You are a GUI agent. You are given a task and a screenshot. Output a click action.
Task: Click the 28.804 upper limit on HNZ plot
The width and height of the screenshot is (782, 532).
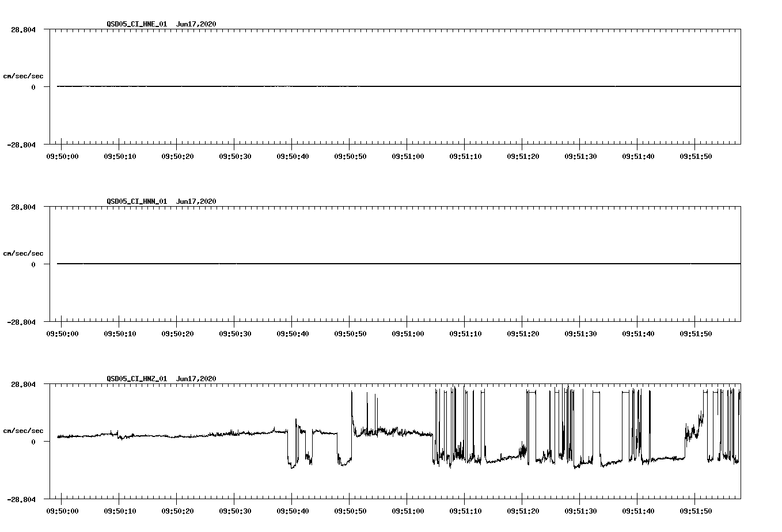(23, 384)
